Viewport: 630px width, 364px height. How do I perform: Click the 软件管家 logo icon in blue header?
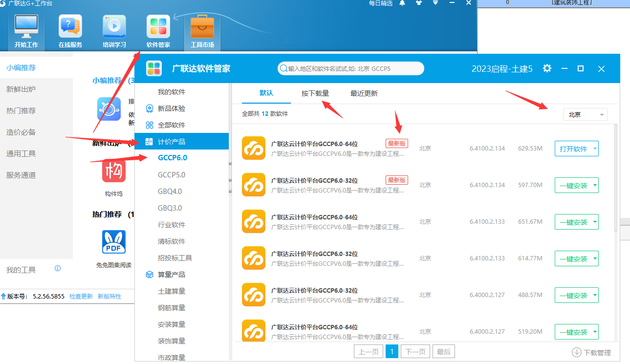tap(154, 68)
